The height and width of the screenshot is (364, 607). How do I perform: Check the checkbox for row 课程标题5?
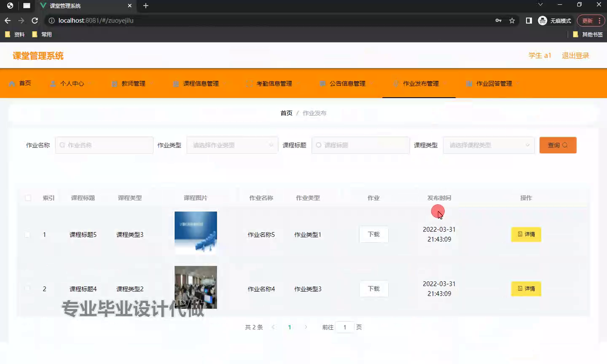pos(27,235)
